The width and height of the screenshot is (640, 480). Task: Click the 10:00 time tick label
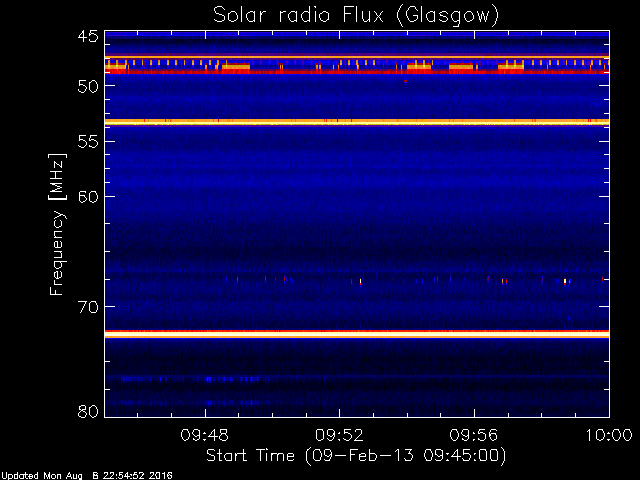click(x=609, y=435)
